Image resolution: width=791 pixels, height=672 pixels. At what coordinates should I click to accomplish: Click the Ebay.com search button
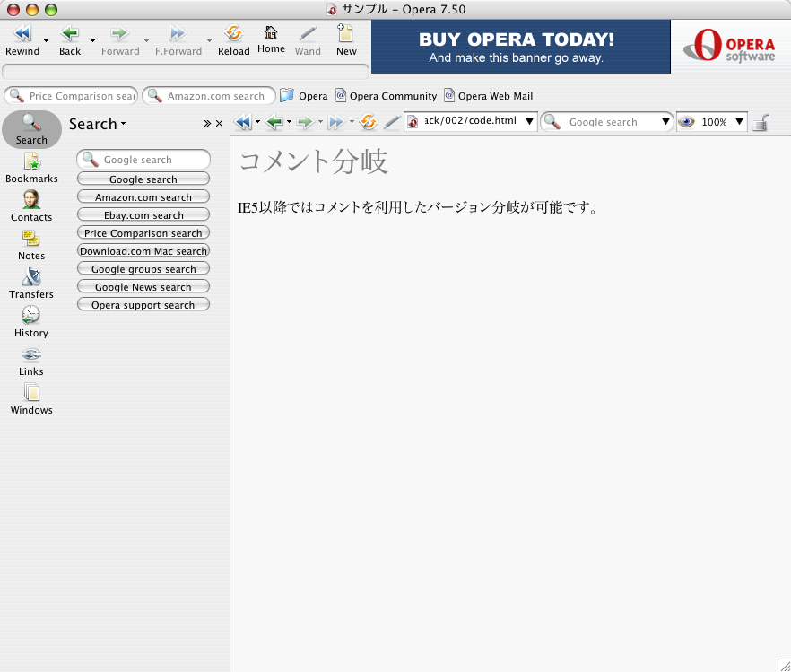143,215
